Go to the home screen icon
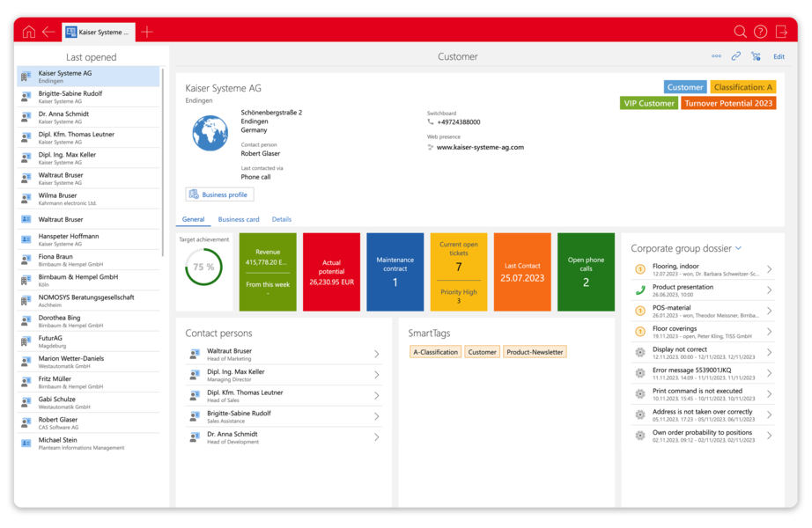This screenshot has width=812, height=528. [x=29, y=32]
